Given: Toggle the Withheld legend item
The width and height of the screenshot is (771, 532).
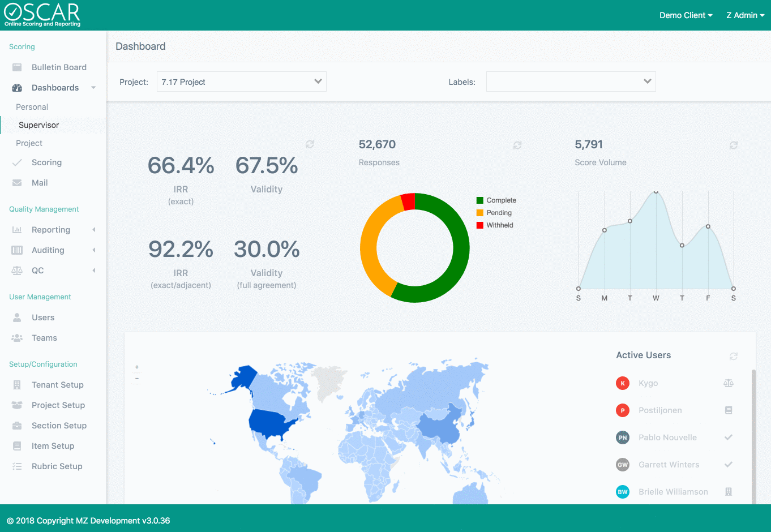Looking at the screenshot, I should [495, 225].
